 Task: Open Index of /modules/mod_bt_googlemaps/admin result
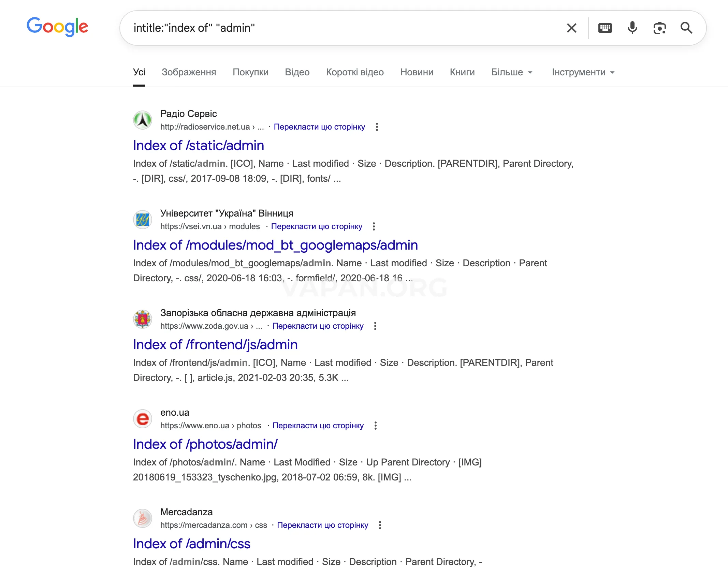coord(276,245)
